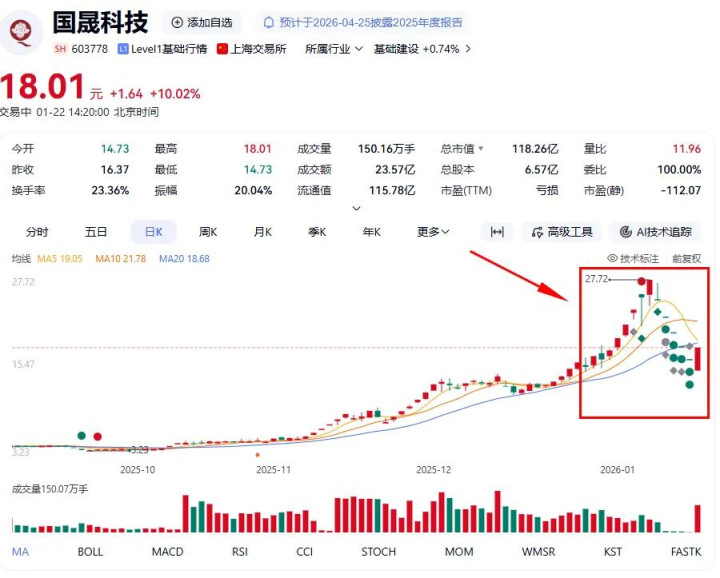The height and width of the screenshot is (578, 720).
Task: Open the 2025年度报告 disclosure notice
Action: pos(363,22)
